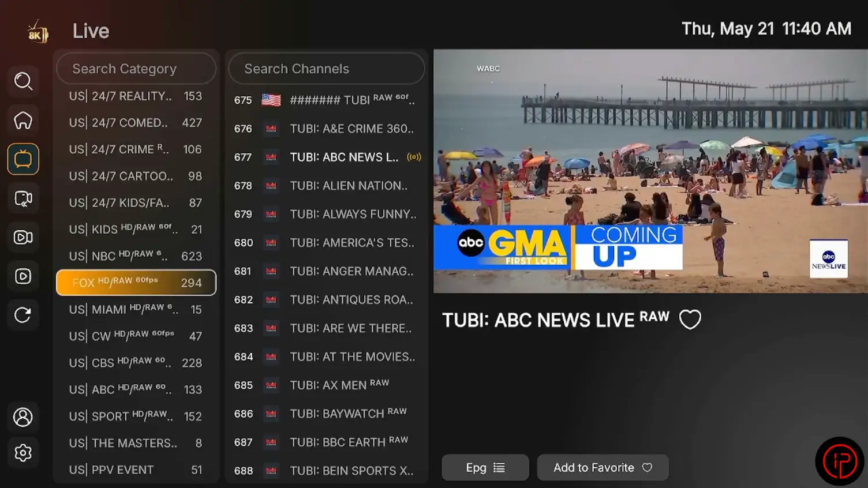Go to Home via sidebar icon

tap(23, 121)
